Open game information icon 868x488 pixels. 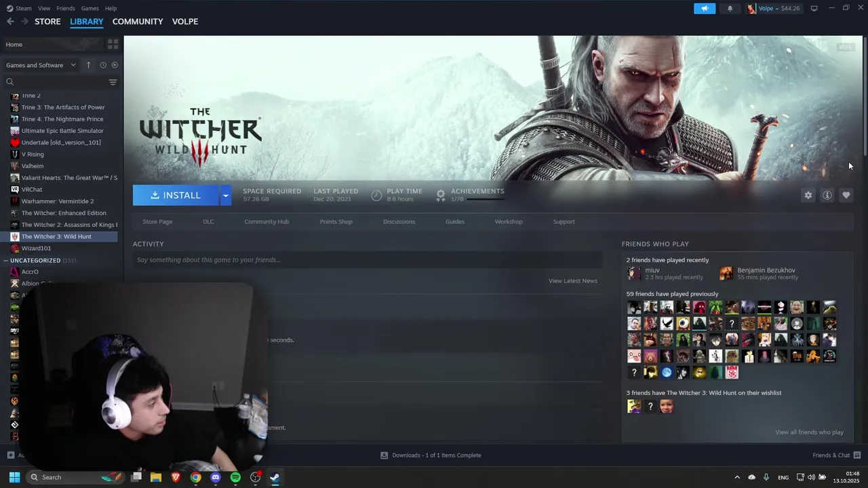827,195
